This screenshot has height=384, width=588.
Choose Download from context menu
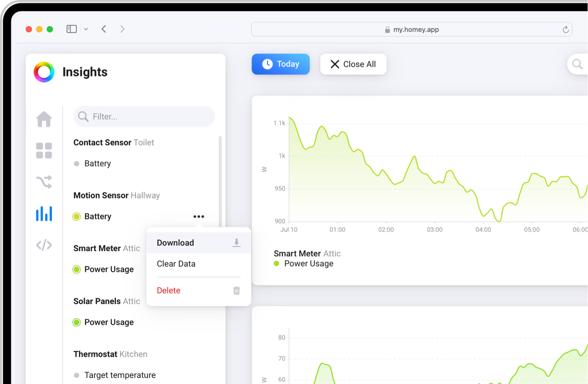(198, 243)
